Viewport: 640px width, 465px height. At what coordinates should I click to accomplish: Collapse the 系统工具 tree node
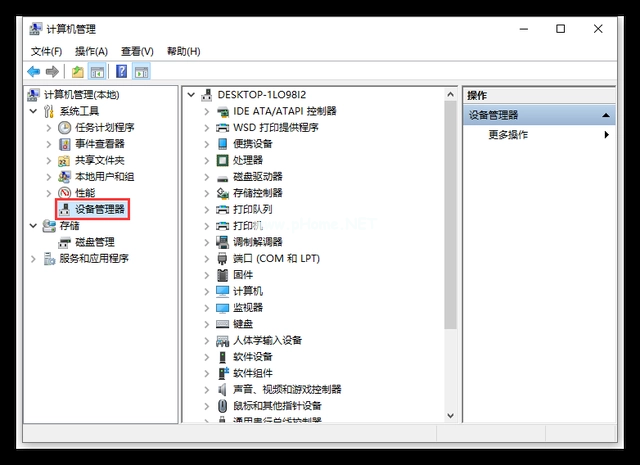click(34, 111)
